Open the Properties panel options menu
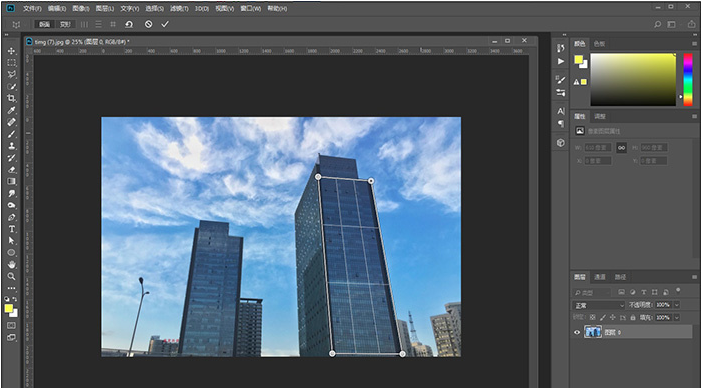This screenshot has width=701, height=388. tap(695, 116)
